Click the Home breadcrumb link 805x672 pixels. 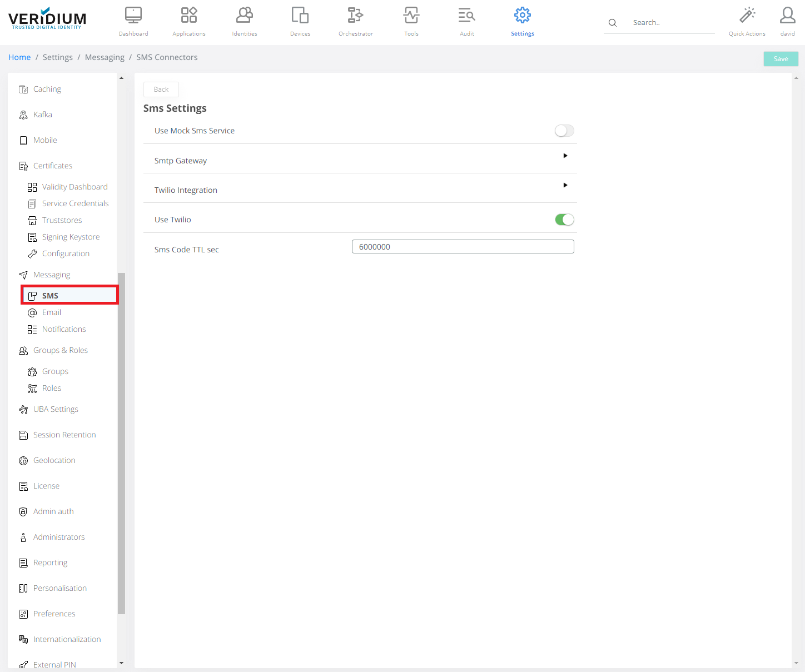[19, 57]
